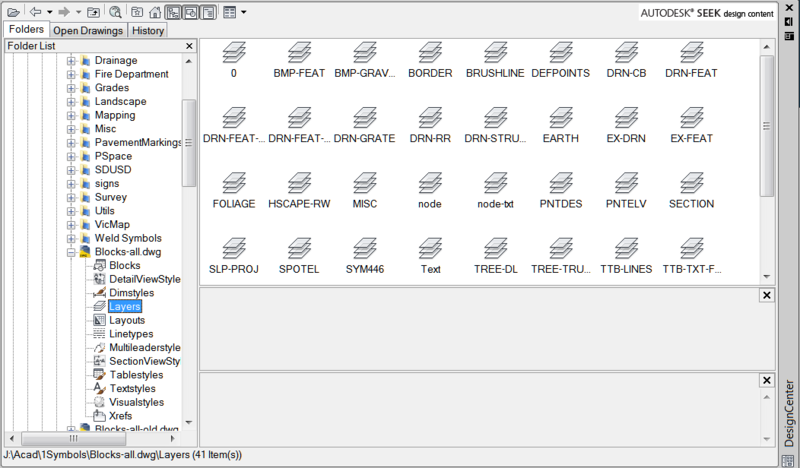Image resolution: width=800 pixels, height=468 pixels.
Task: Toggle the Tree View pane button
Action: tap(173, 12)
